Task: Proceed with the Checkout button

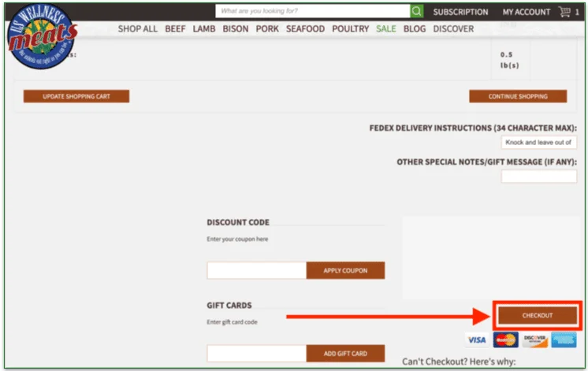Action: click(538, 315)
